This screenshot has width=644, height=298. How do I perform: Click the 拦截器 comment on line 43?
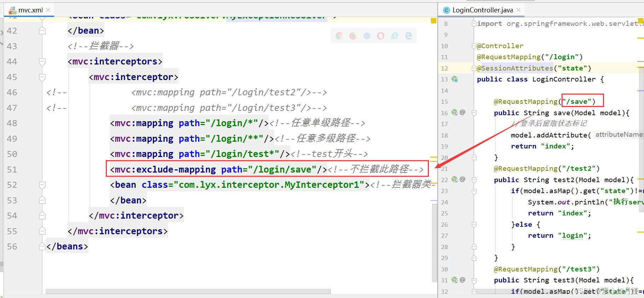coord(100,46)
